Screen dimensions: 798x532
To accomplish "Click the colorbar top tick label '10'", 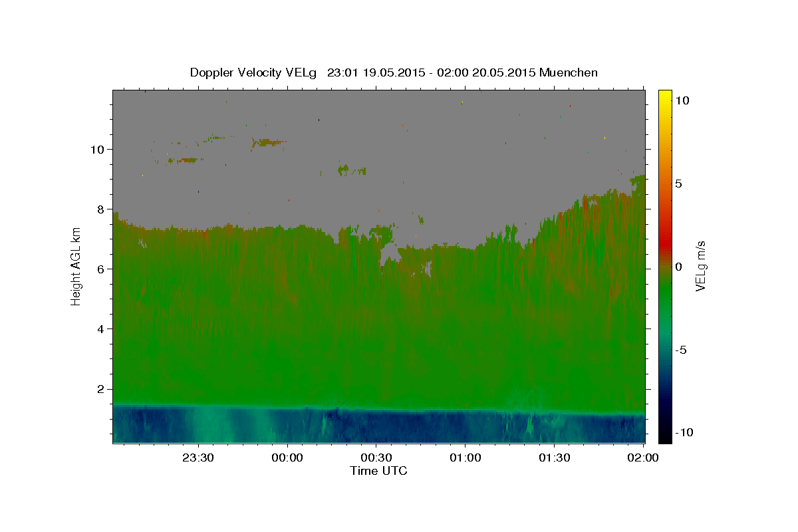I will (x=682, y=100).
